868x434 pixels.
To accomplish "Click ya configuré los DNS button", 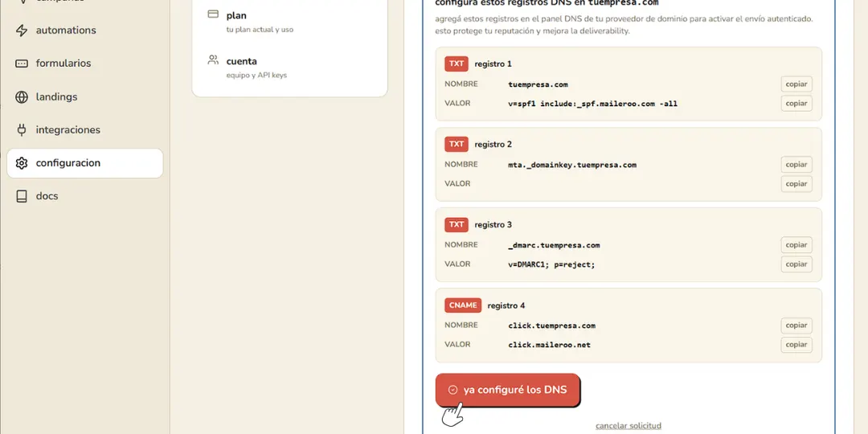I will [508, 391].
